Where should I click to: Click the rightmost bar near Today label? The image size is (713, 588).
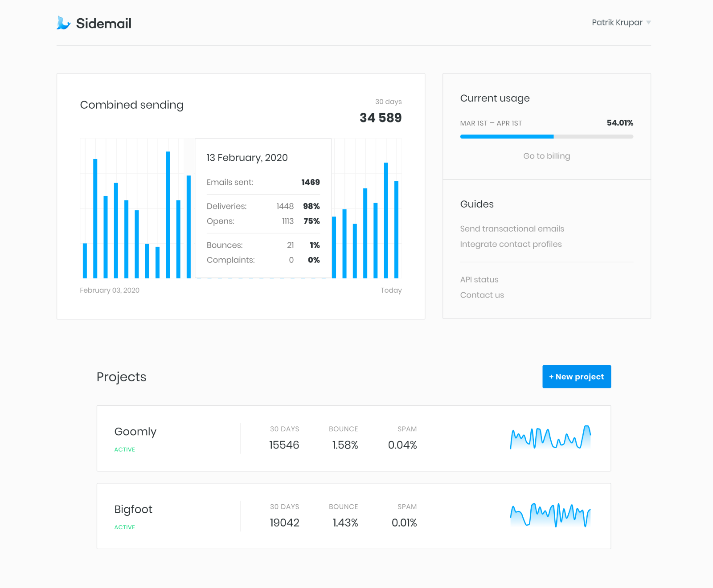coord(396,227)
